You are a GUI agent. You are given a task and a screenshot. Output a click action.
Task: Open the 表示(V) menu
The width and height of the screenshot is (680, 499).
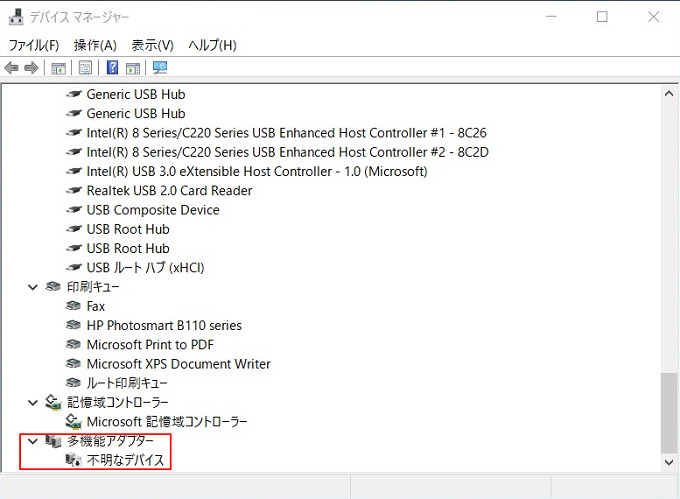152,45
